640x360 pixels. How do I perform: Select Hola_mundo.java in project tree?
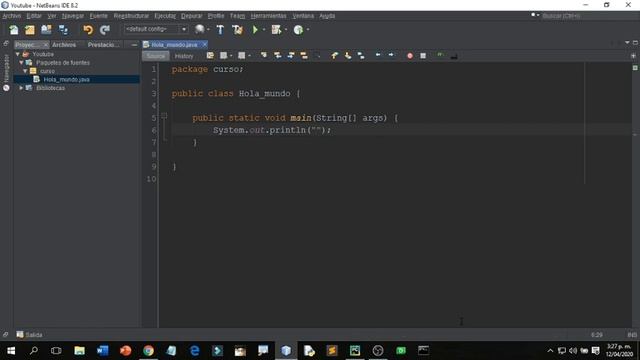[67, 79]
